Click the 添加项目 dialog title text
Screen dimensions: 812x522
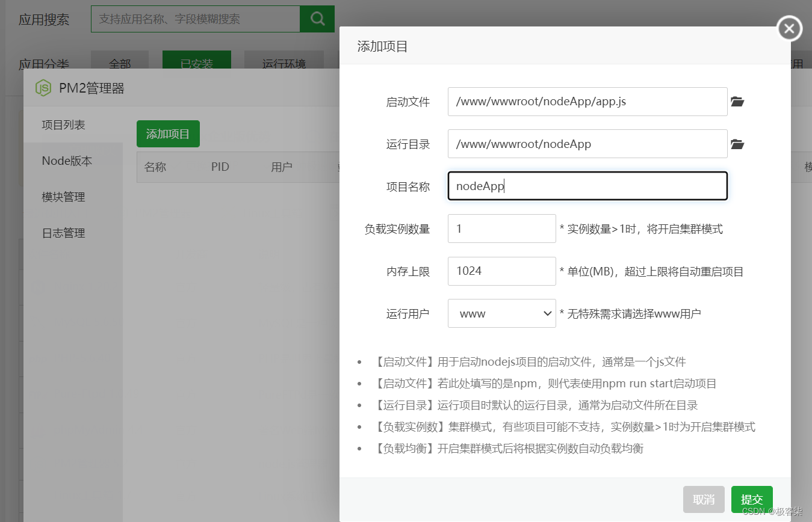pyautogui.click(x=383, y=46)
